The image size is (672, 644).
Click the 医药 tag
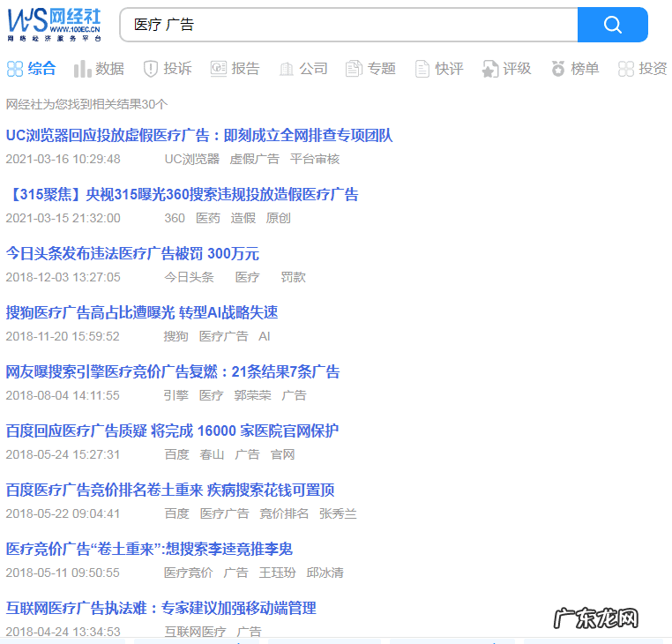208,218
